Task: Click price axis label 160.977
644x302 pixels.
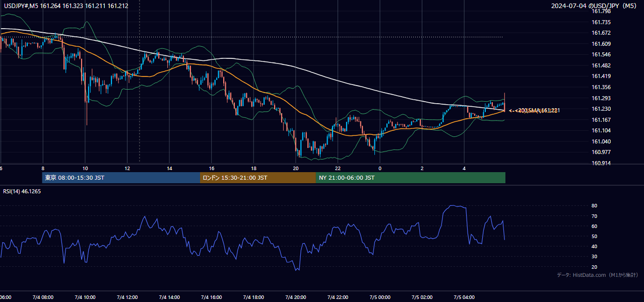Action: point(601,152)
